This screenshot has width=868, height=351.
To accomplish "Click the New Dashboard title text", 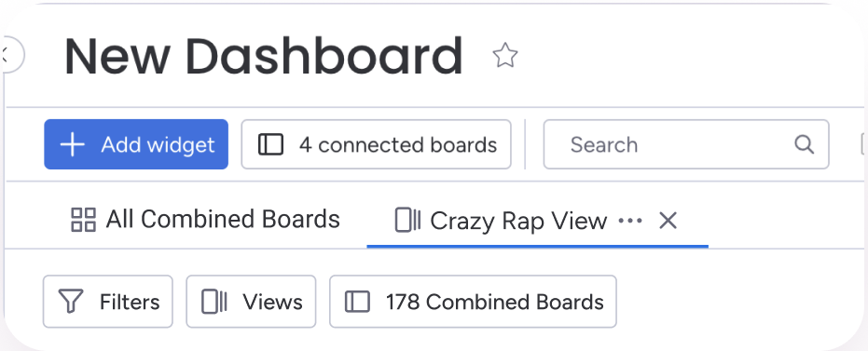I will 264,56.
